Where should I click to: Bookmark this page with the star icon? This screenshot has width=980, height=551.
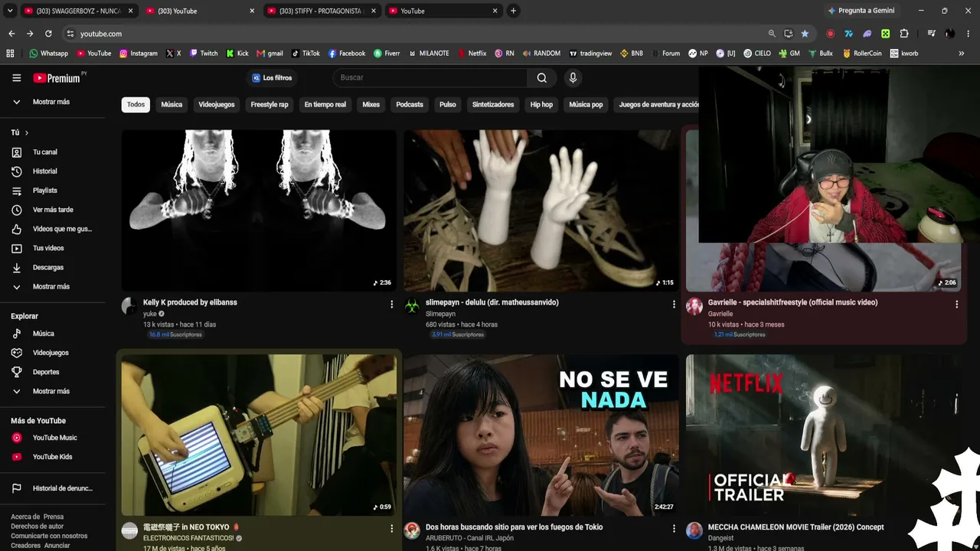pyautogui.click(x=805, y=34)
